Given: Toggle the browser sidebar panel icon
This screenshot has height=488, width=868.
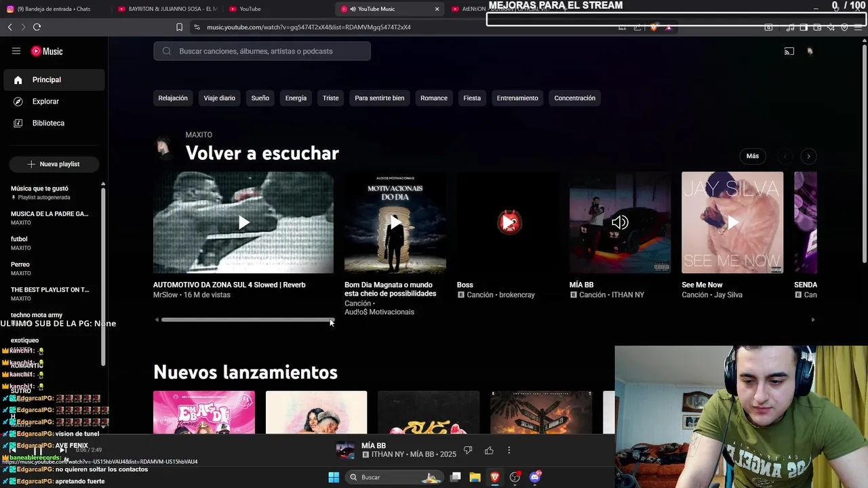Looking at the screenshot, I should (804, 27).
